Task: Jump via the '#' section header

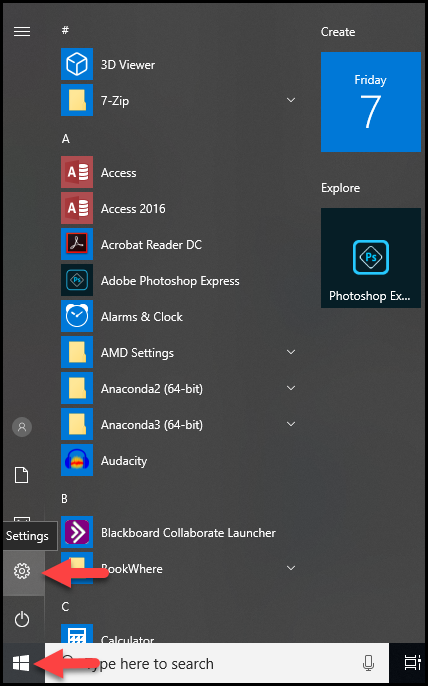Action: pyautogui.click(x=65, y=30)
